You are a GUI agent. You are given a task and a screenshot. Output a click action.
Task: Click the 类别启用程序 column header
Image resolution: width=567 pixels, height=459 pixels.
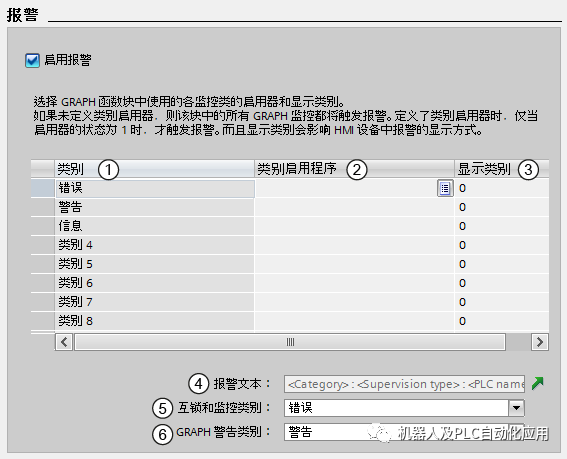pos(354,169)
